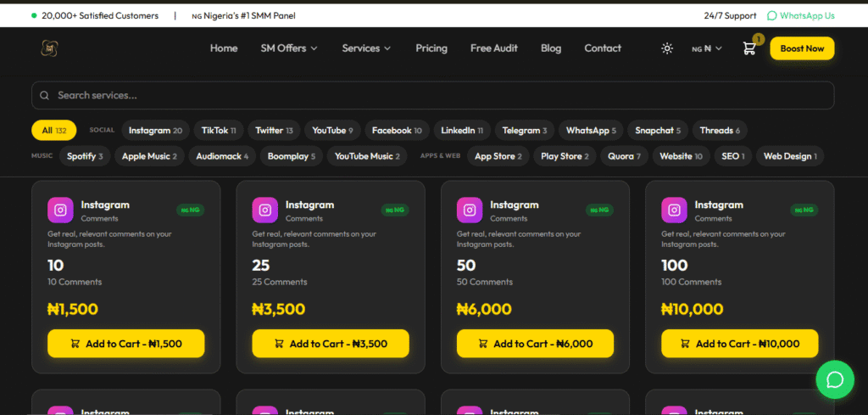Filter by LinkedIn 11

[462, 130]
